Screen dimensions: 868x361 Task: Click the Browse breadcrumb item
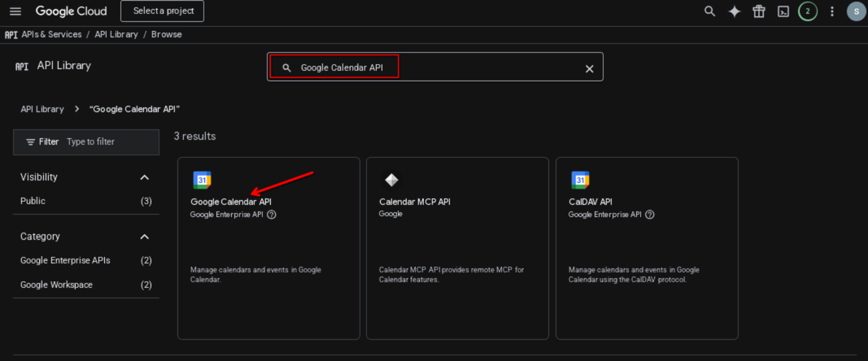(167, 35)
